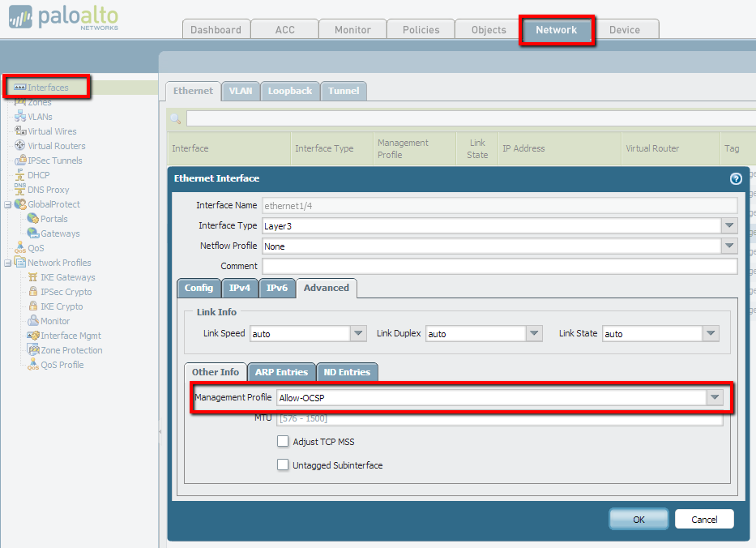Click the Palo Alto Networks logo
The width and height of the screenshot is (756, 548).
click(64, 18)
